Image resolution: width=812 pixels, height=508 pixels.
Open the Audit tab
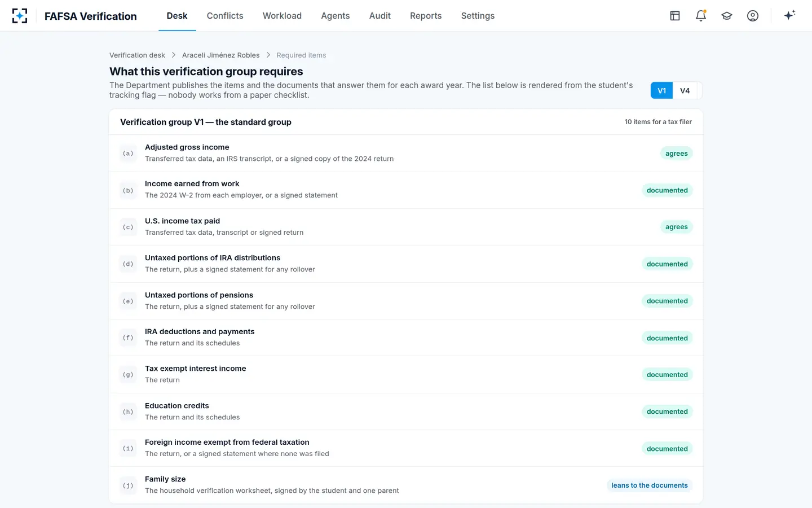click(380, 16)
